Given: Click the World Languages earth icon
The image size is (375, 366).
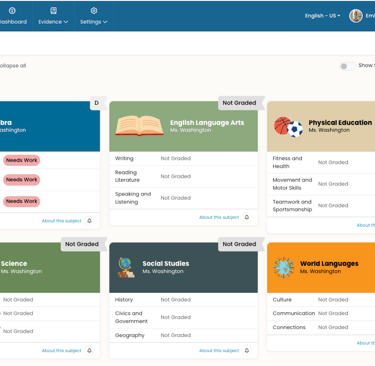Looking at the screenshot, I should 283,267.
